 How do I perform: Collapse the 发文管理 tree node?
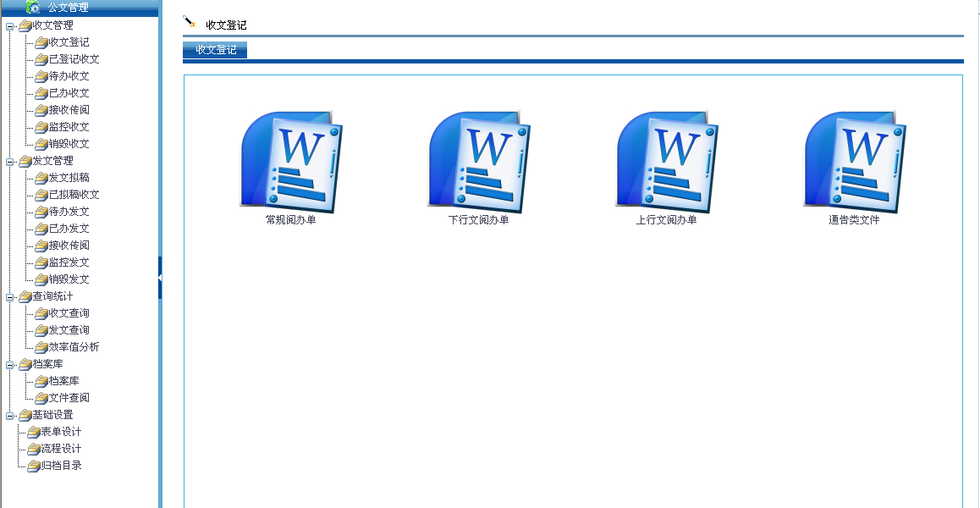[10, 162]
